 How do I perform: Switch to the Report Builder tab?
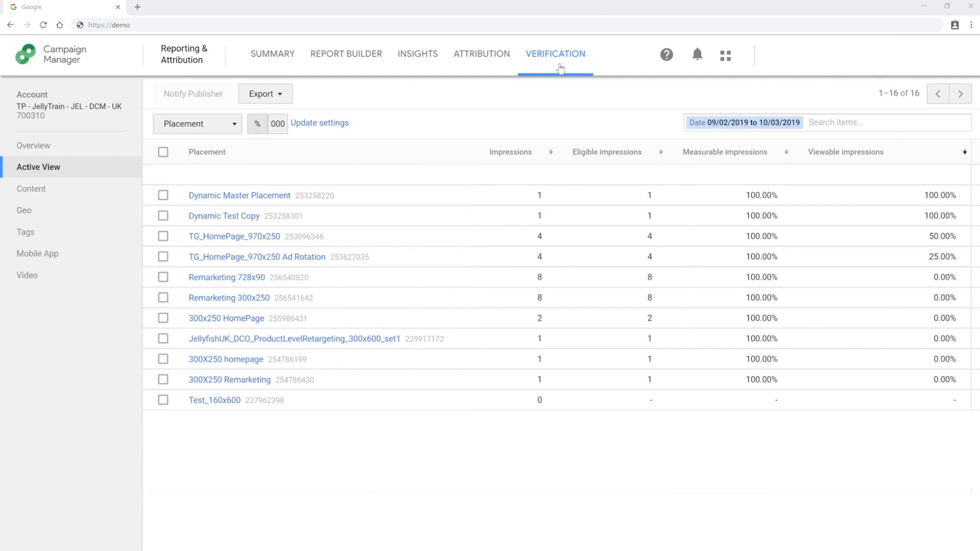[x=346, y=54]
